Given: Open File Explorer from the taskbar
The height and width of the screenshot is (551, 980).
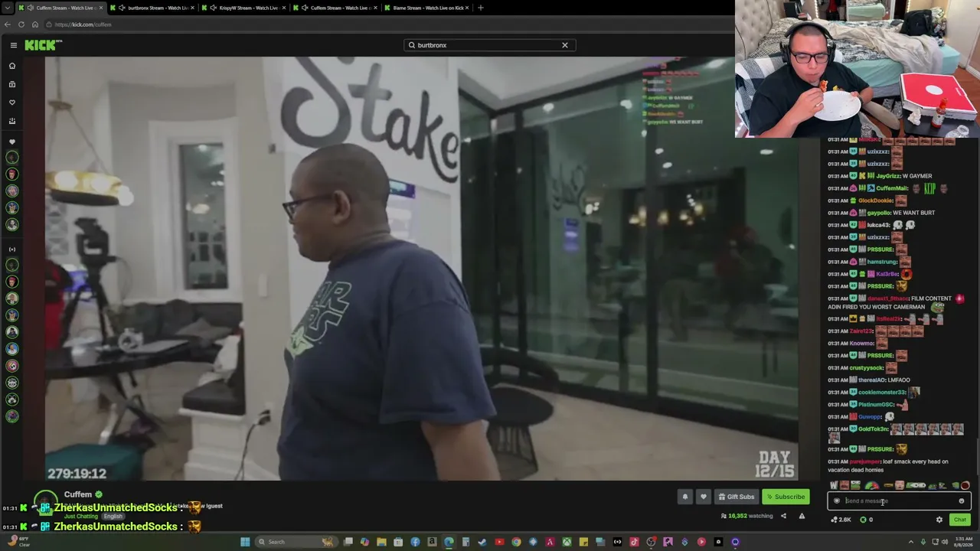Looking at the screenshot, I should (x=381, y=542).
